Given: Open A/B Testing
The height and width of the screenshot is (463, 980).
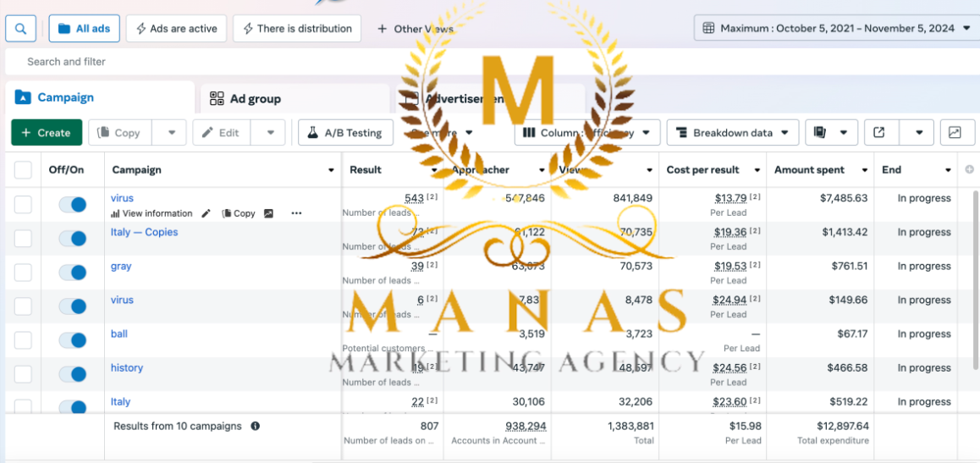Looking at the screenshot, I should [345, 132].
